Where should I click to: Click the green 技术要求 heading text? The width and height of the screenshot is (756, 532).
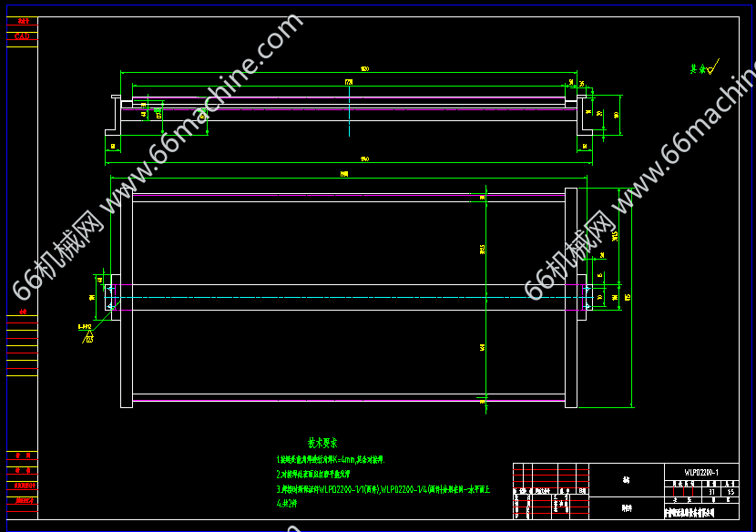click(x=322, y=443)
